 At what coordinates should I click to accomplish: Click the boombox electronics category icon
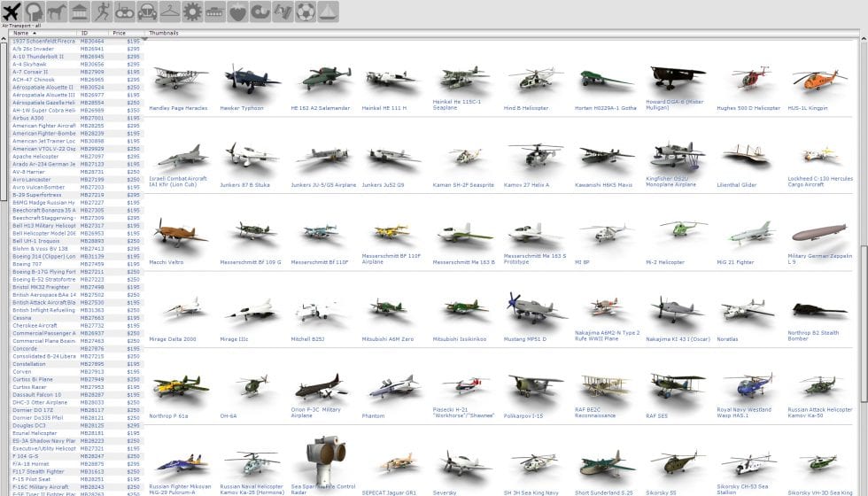coord(125,12)
